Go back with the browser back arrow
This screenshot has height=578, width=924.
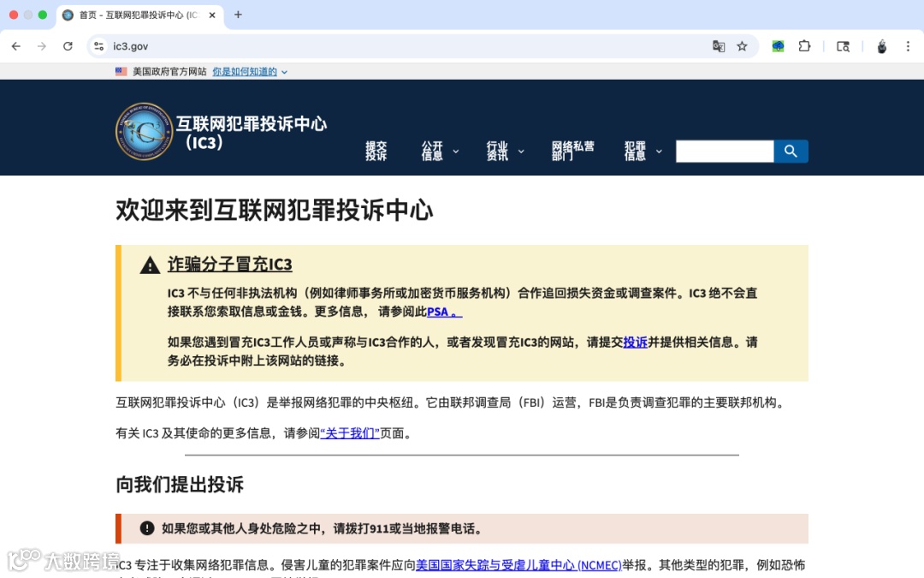[x=16, y=46]
